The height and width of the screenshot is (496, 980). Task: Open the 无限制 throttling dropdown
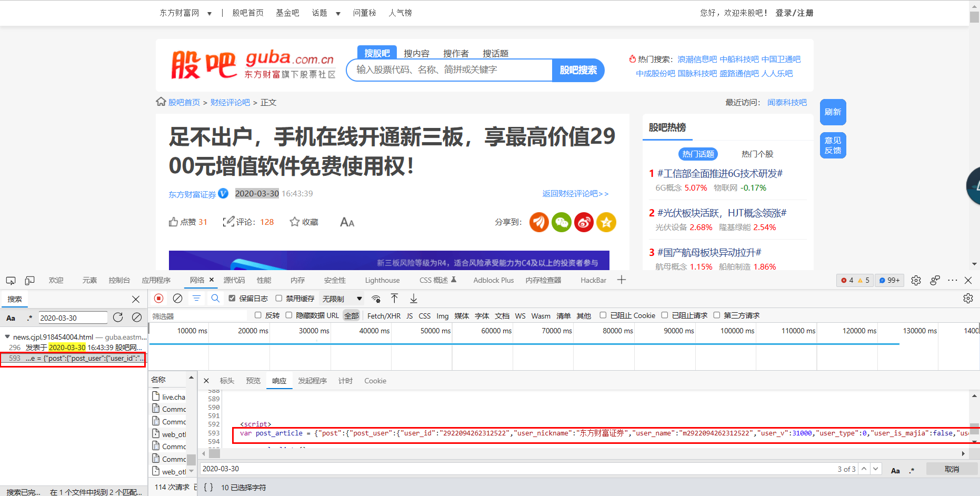pyautogui.click(x=342, y=299)
